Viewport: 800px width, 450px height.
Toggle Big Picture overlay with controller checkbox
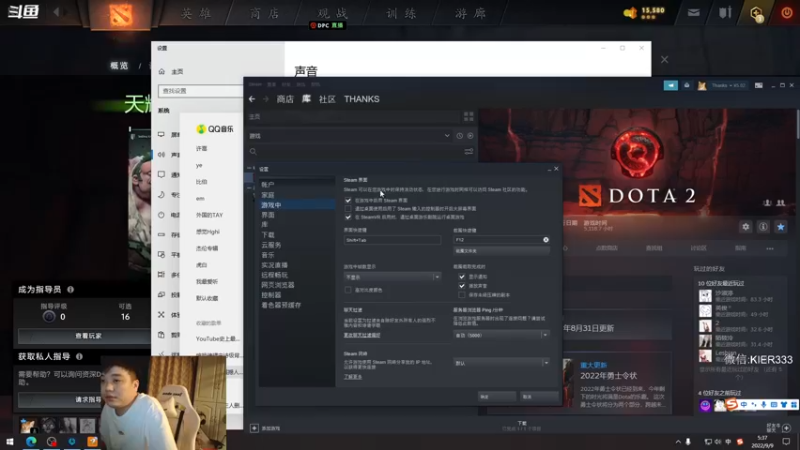click(348, 209)
